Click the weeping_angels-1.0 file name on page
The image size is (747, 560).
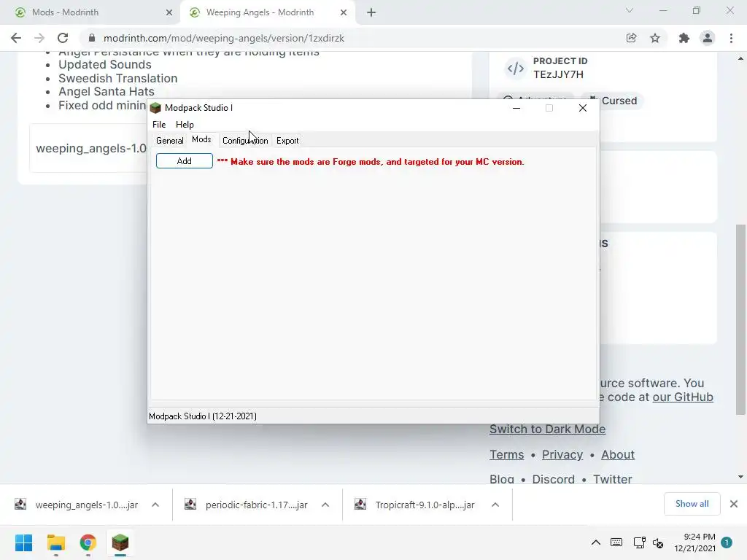91,148
